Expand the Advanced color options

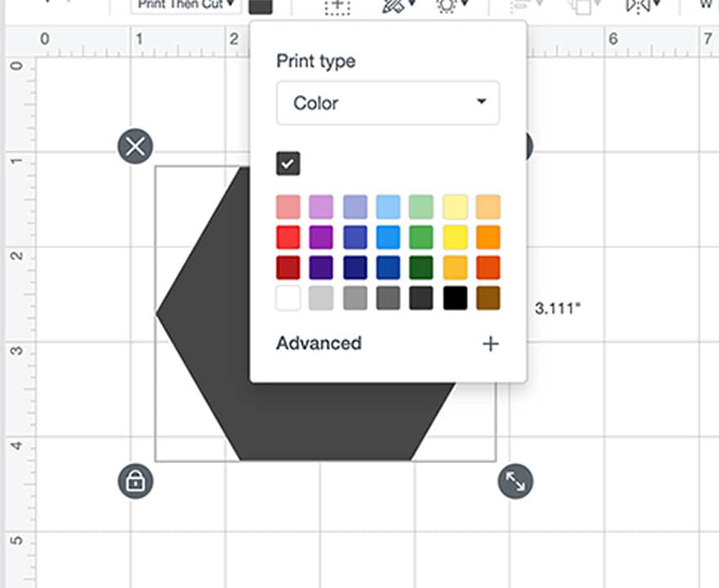[319, 343]
